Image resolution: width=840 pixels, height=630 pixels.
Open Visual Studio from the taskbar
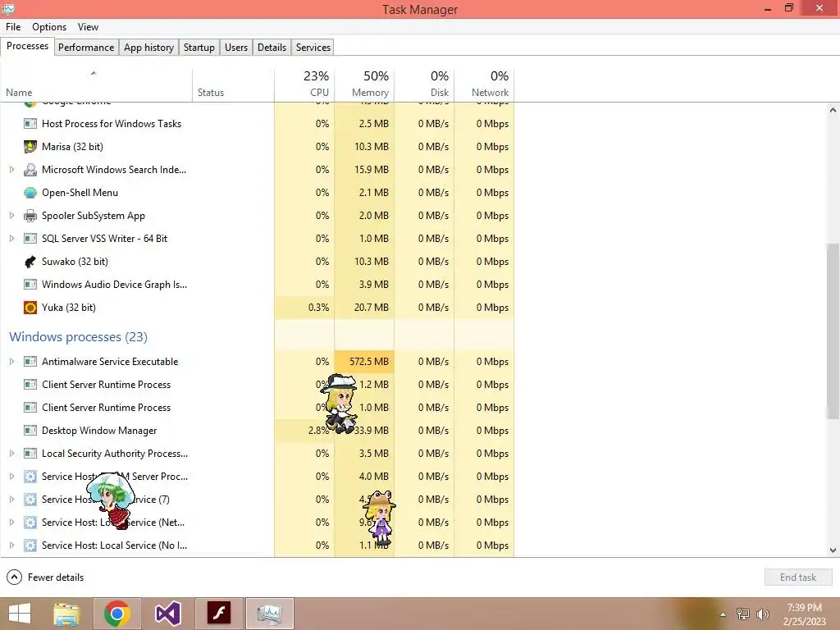167,614
